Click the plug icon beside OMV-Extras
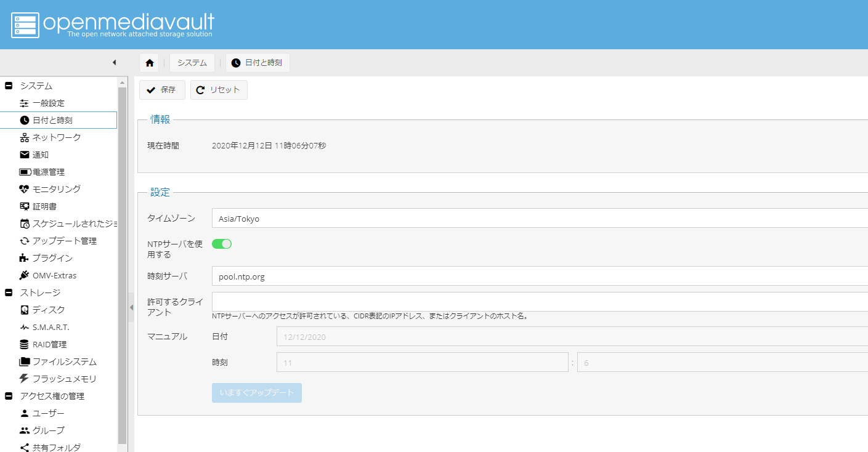 [x=25, y=275]
